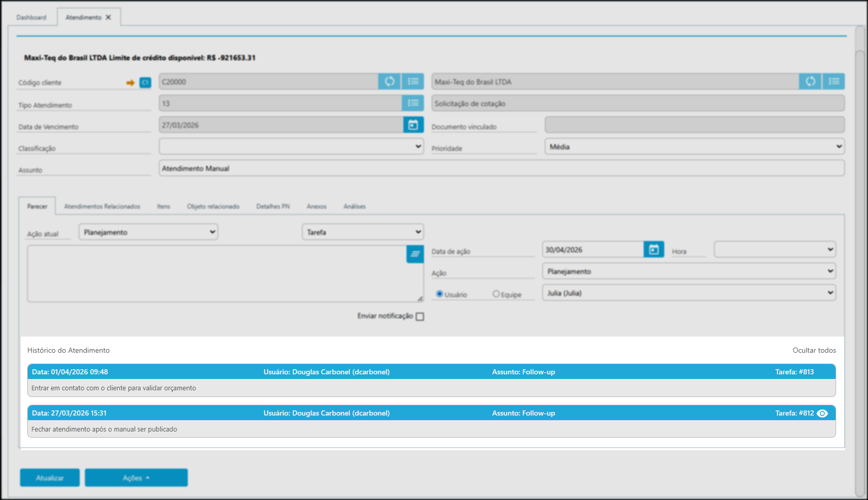
Task: Switch to the Atendimentos Relacionados tab
Action: (102, 206)
